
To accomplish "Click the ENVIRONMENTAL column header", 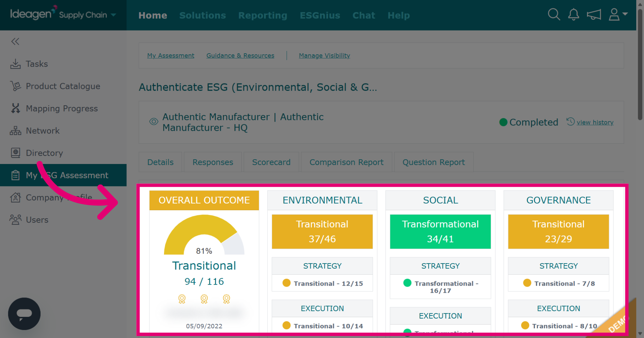I will (322, 200).
